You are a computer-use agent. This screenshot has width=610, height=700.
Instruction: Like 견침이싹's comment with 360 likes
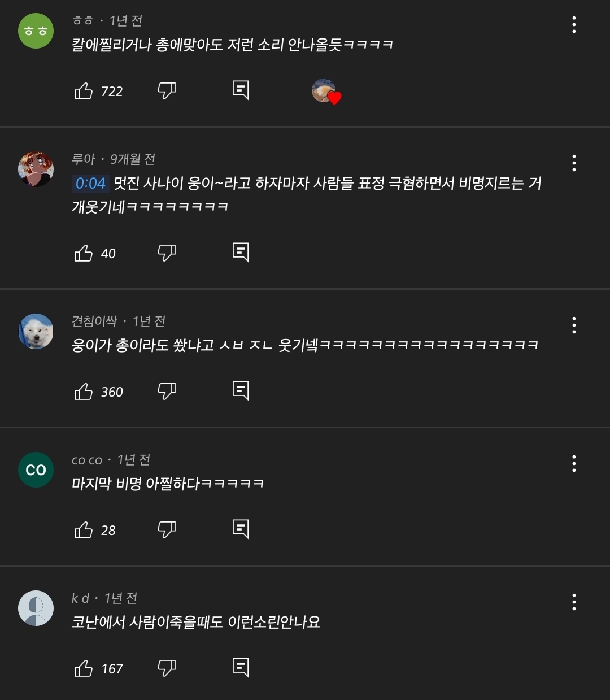85,390
